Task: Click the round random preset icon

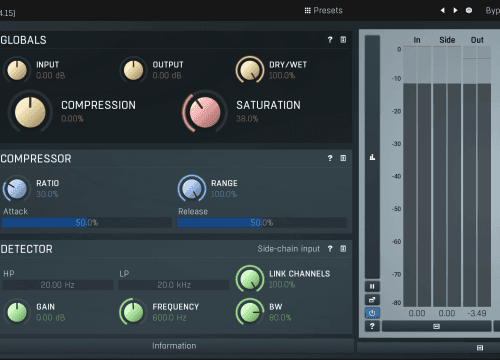Action: pos(469,10)
